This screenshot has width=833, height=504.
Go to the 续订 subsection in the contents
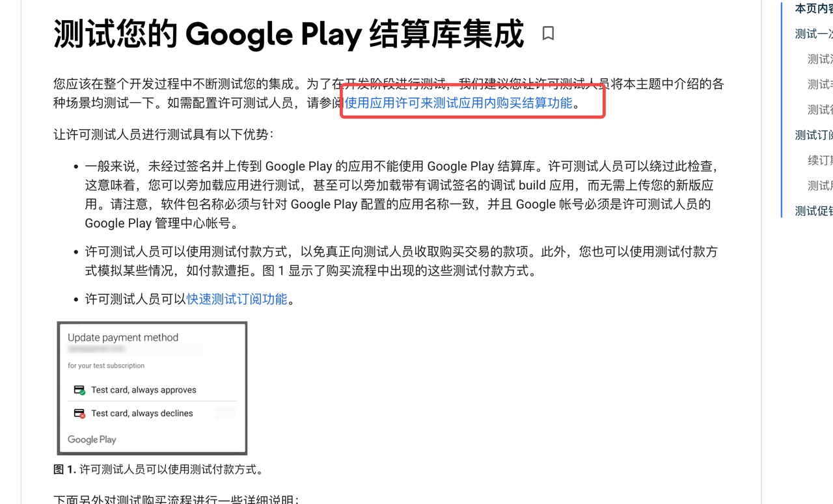point(821,161)
